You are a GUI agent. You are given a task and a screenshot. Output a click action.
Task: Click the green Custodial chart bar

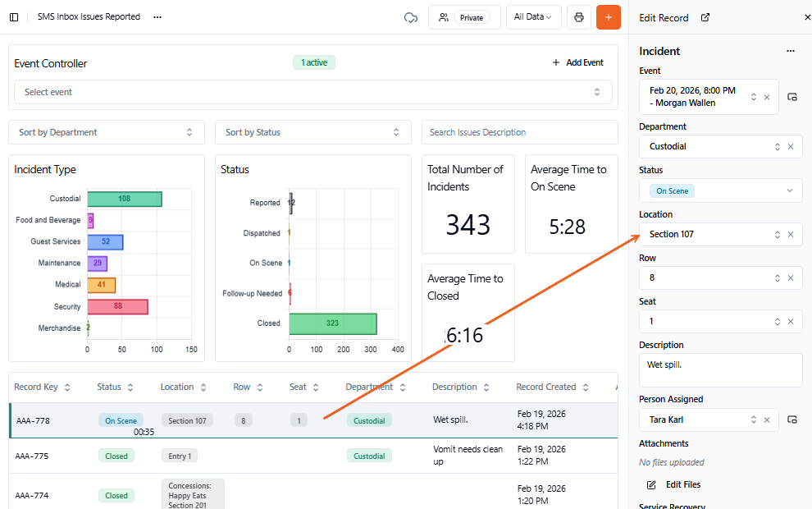[124, 199]
